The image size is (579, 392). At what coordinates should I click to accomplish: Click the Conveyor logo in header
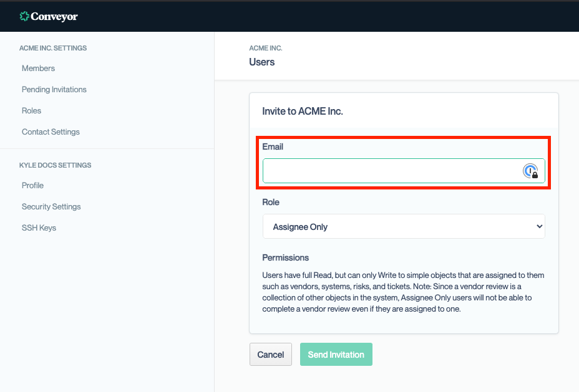tap(49, 16)
